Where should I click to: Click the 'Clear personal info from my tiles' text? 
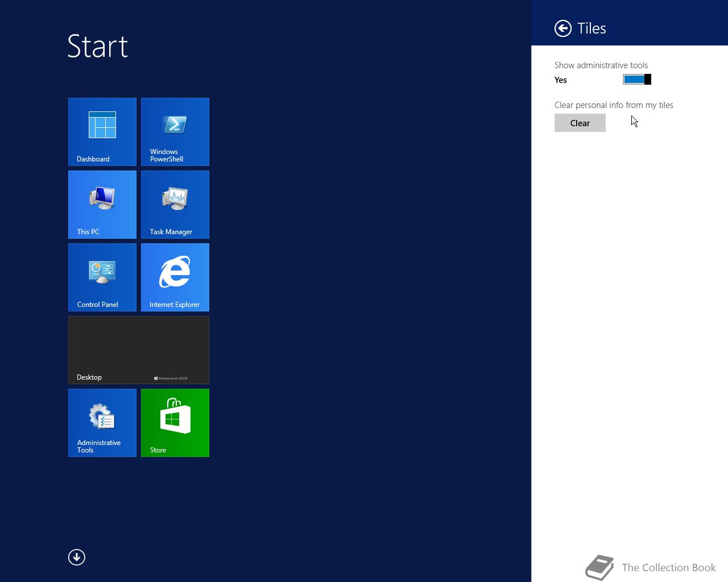point(614,105)
